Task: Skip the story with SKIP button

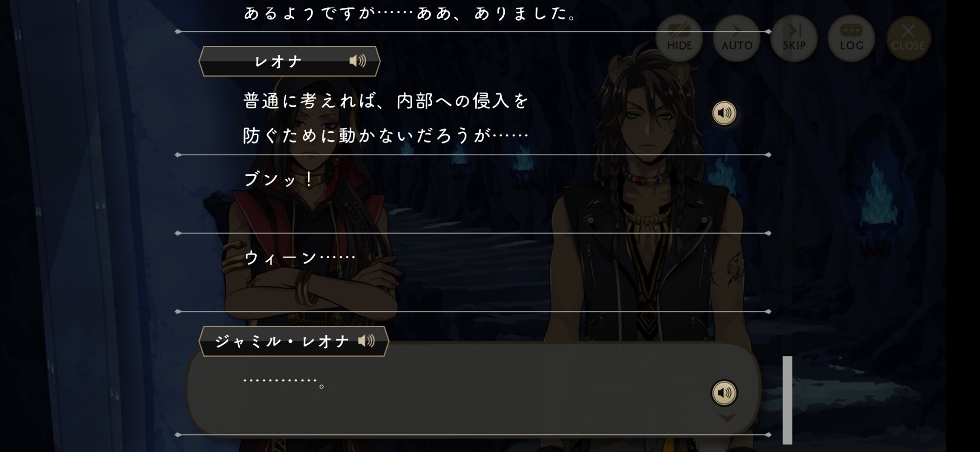Action: tap(794, 38)
